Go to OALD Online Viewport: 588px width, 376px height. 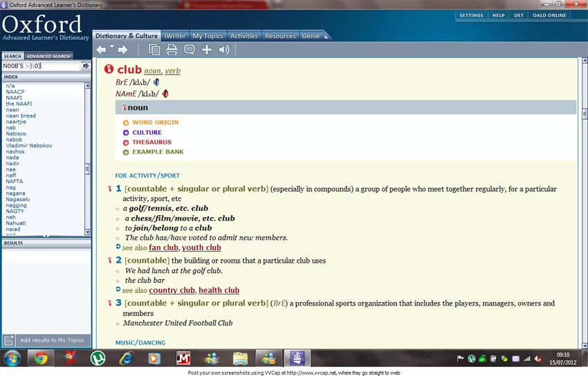pyautogui.click(x=549, y=15)
